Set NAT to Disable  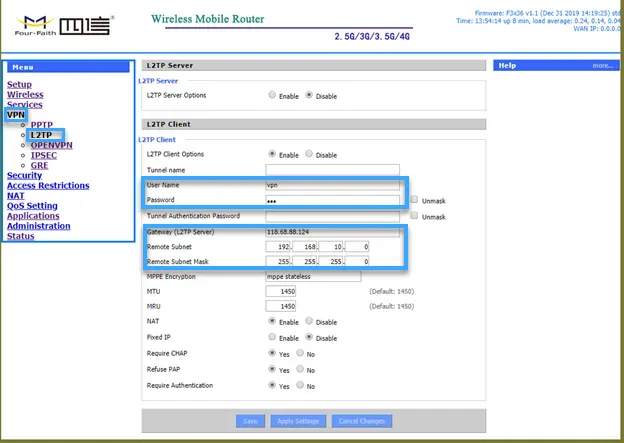309,322
